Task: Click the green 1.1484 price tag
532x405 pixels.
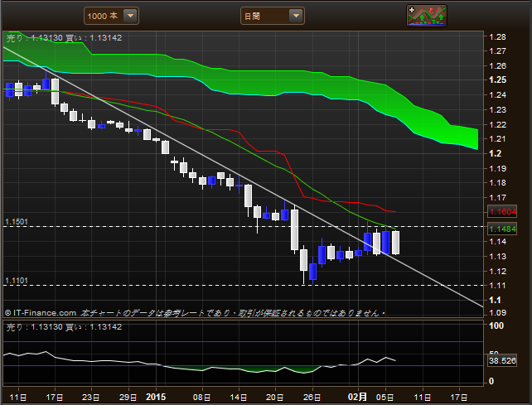Action: click(502, 229)
